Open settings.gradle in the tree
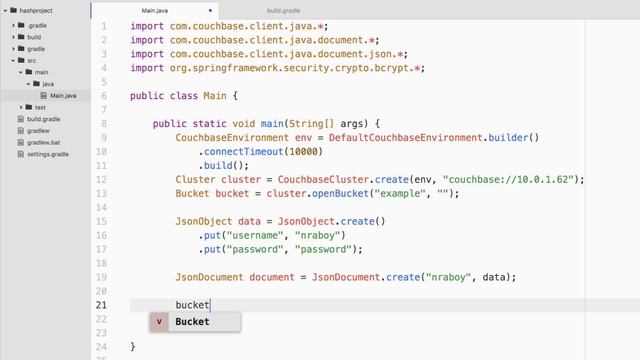This screenshot has height=360, width=640. coord(48,154)
